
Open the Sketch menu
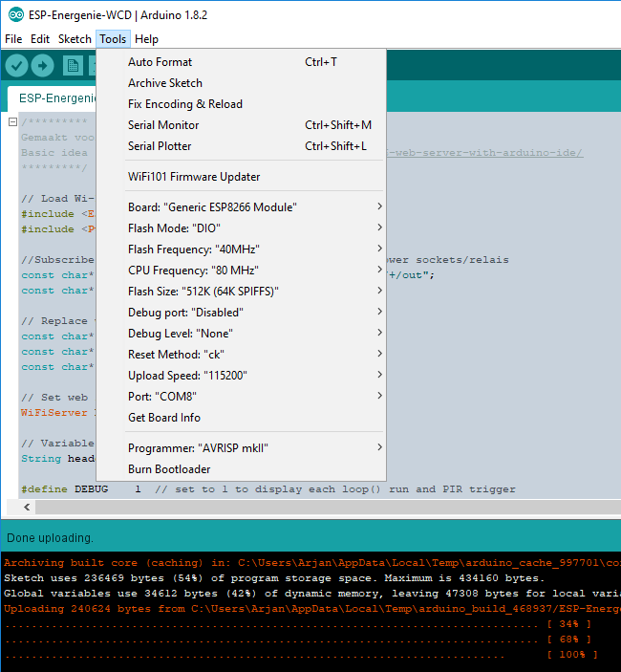(x=75, y=39)
